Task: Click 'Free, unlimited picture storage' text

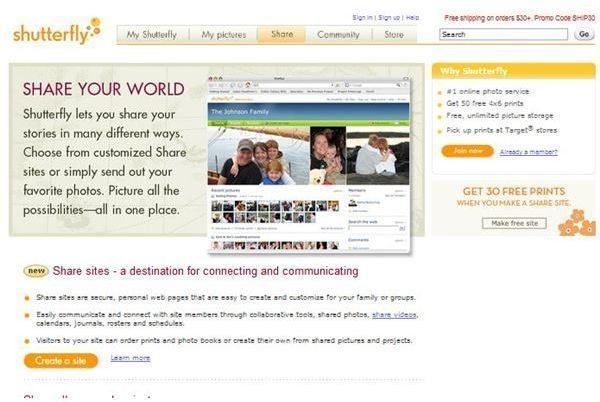Action: (500, 116)
